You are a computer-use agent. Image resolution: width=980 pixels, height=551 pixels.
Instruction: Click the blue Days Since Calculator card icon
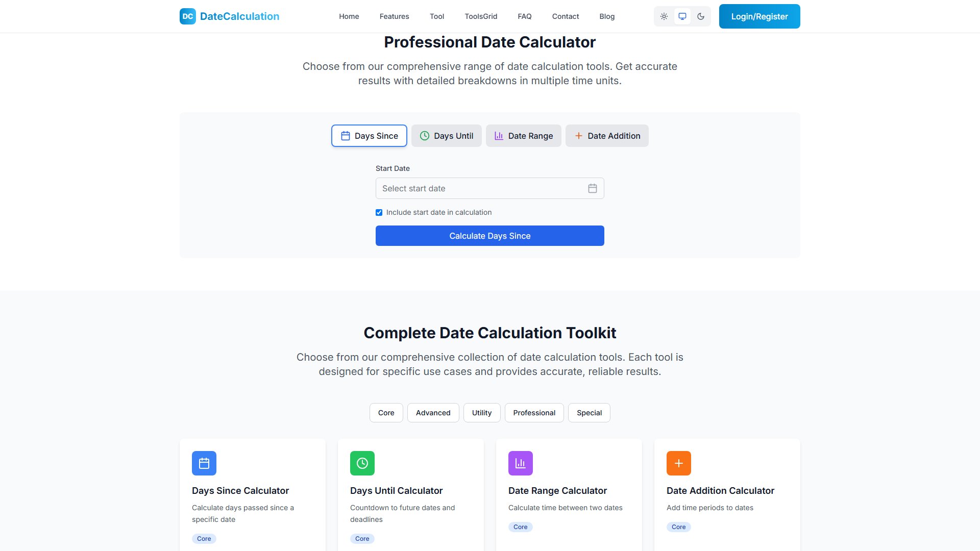pyautogui.click(x=204, y=463)
